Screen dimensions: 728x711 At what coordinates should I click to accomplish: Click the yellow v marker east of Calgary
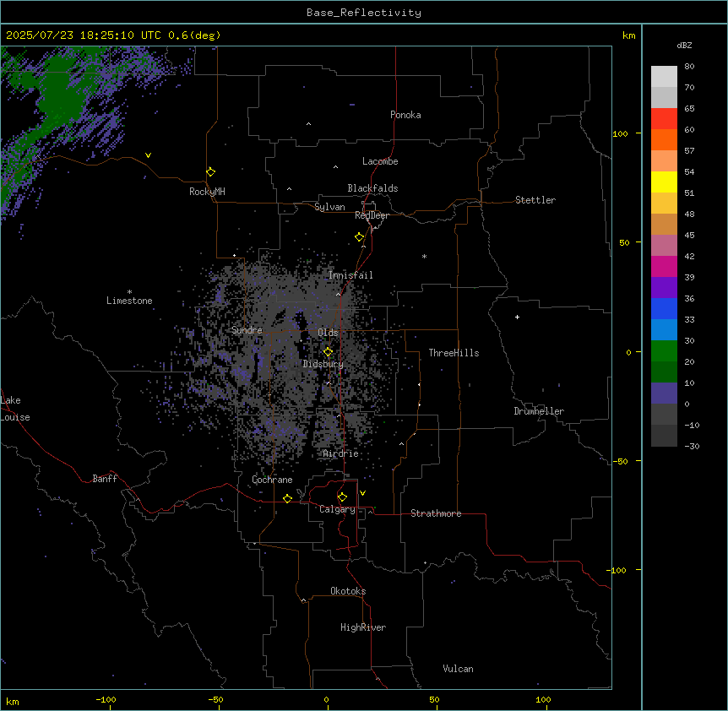362,493
